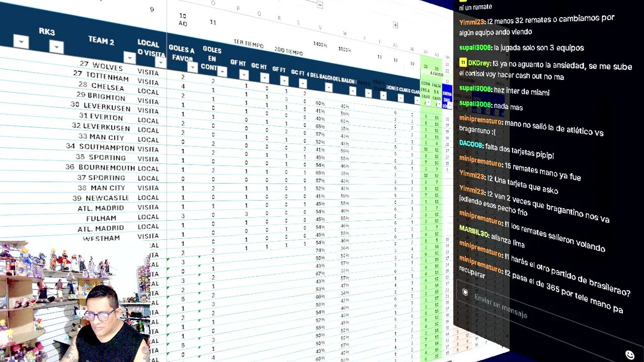The width and height of the screenshot is (644, 362).
Task: Open the GOLES A FAVOR filter dropdown
Action: 192,67
